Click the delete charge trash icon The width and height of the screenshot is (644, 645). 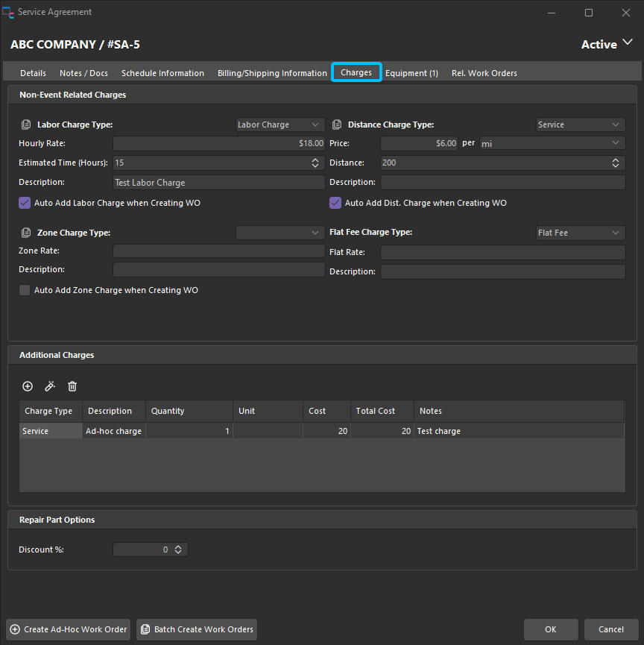(72, 386)
